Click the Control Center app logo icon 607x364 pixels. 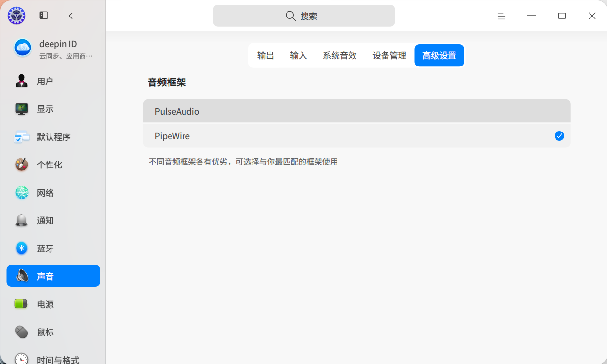pyautogui.click(x=17, y=16)
